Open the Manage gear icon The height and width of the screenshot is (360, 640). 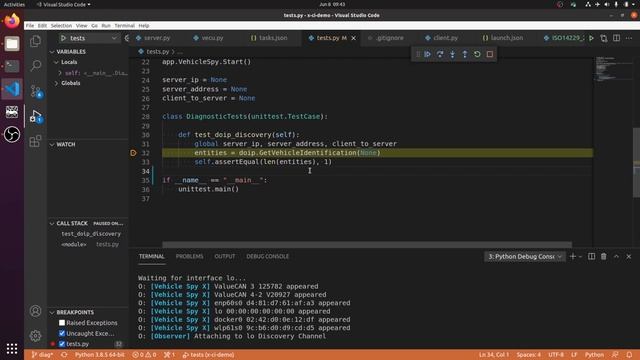click(x=36, y=336)
